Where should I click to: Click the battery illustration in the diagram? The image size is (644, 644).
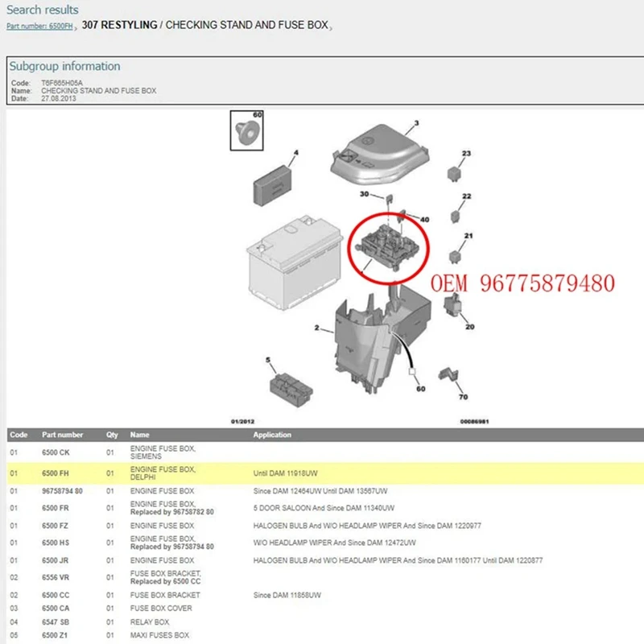click(295, 262)
